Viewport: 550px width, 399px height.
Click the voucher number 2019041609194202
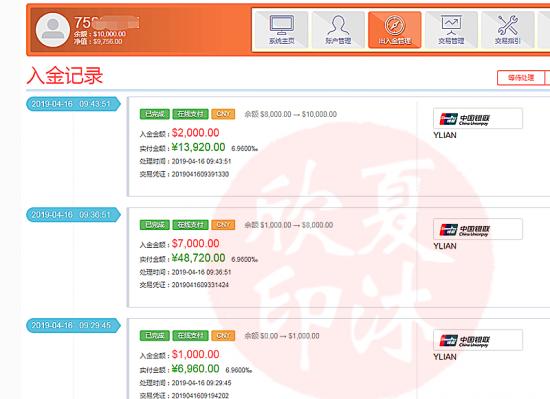click(x=200, y=395)
